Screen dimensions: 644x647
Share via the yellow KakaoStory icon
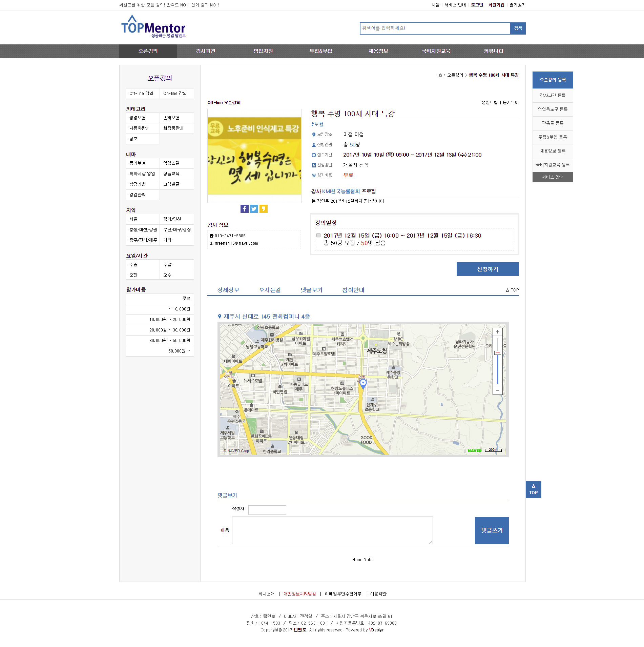click(x=263, y=209)
